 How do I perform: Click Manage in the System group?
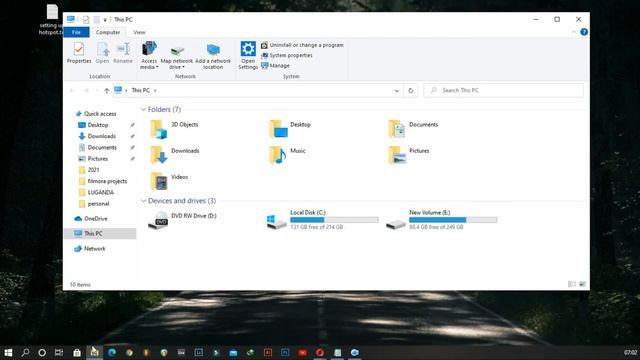point(276,65)
